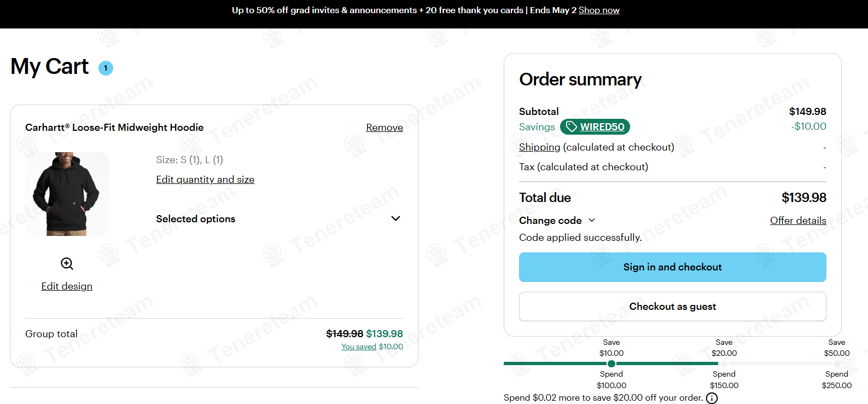Click the WIRED50 promo tag icon

[x=571, y=126]
